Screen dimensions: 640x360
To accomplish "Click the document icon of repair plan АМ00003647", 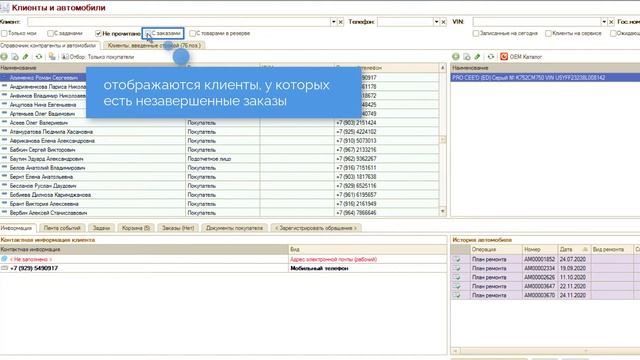I will click(457, 286).
